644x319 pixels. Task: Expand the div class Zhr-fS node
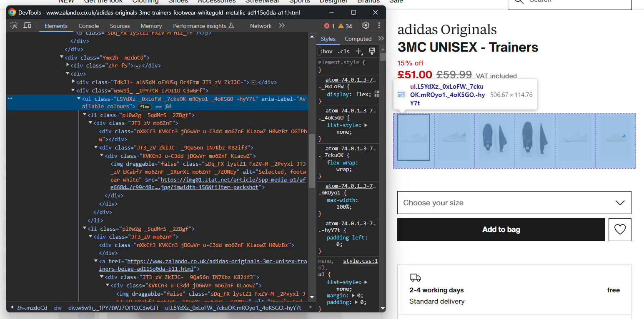click(68, 65)
